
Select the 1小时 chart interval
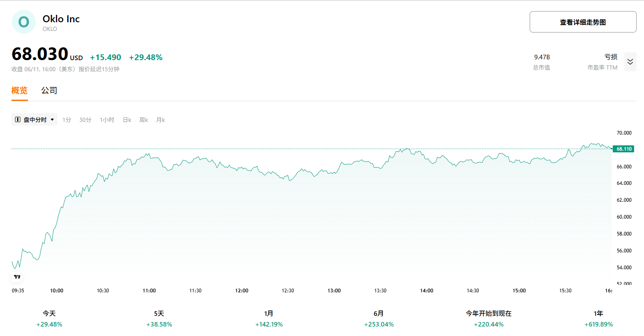click(107, 120)
